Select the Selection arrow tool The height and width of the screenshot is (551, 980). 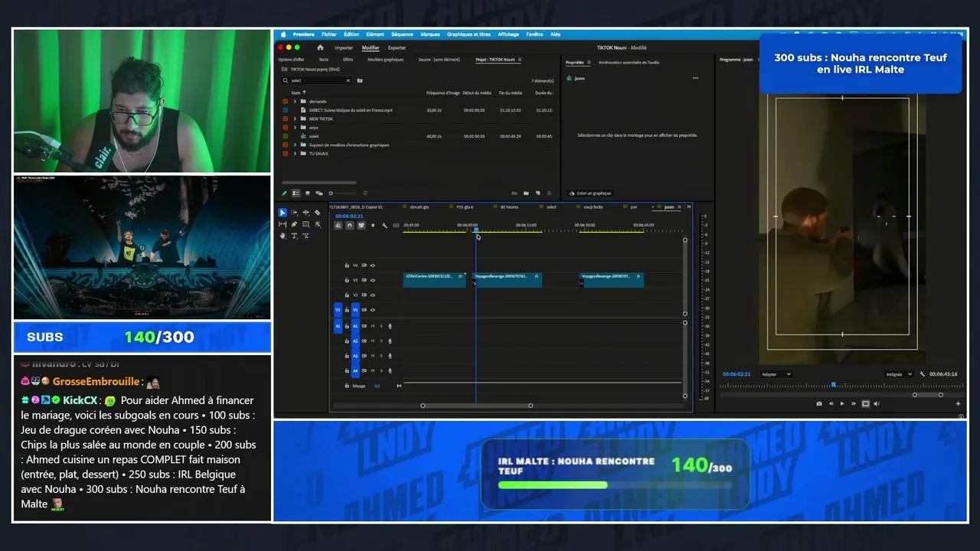point(283,213)
